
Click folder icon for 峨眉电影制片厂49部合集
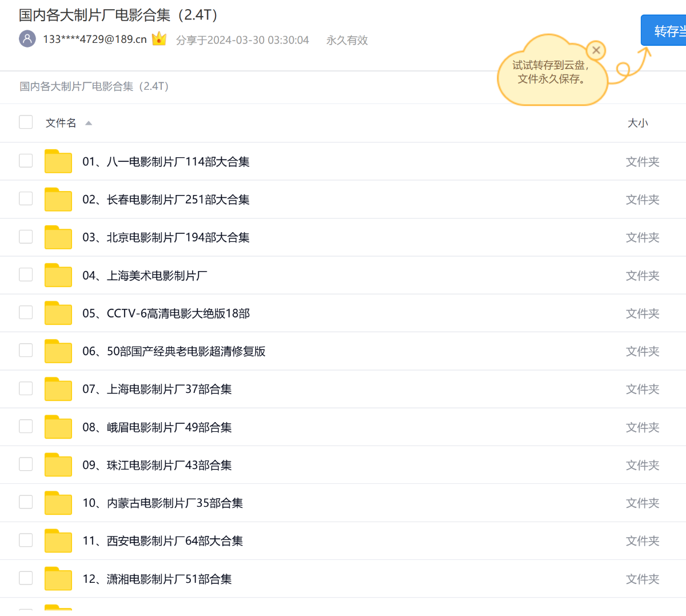[x=58, y=427]
